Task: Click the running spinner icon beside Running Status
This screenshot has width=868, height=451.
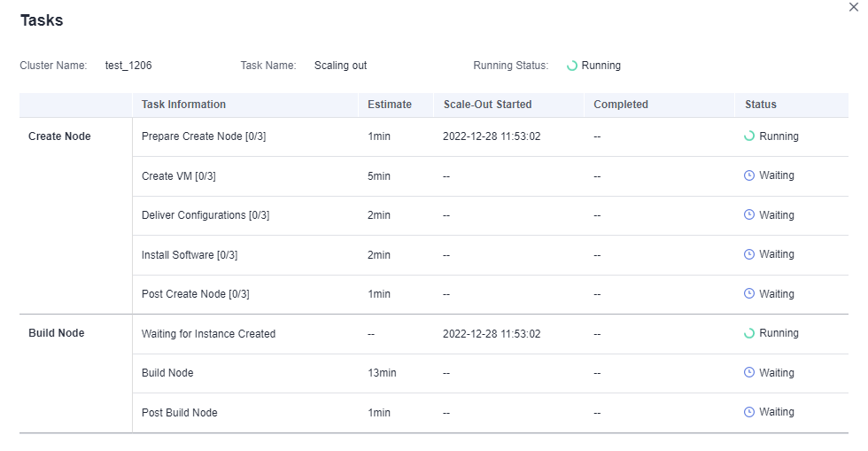Action: pos(572,66)
